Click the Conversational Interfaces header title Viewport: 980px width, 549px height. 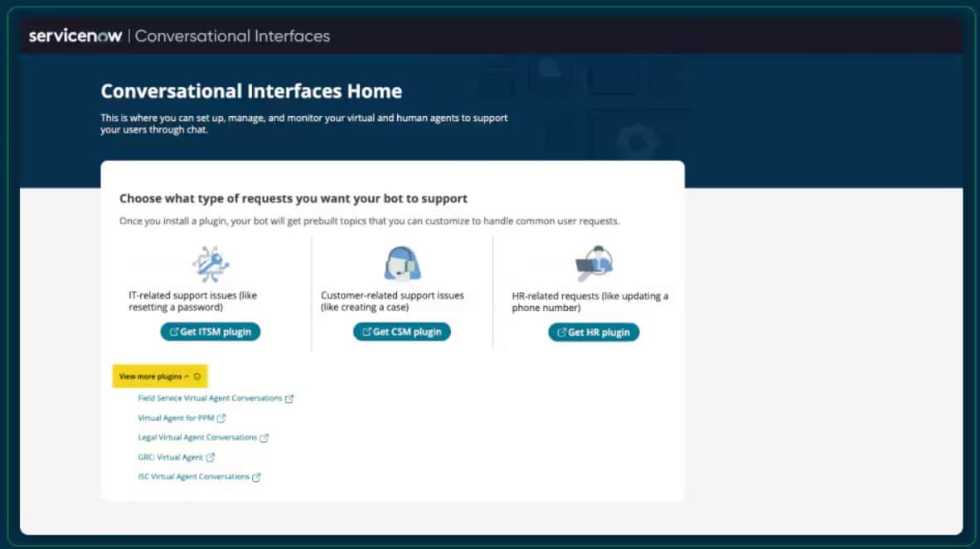pyautogui.click(x=232, y=36)
